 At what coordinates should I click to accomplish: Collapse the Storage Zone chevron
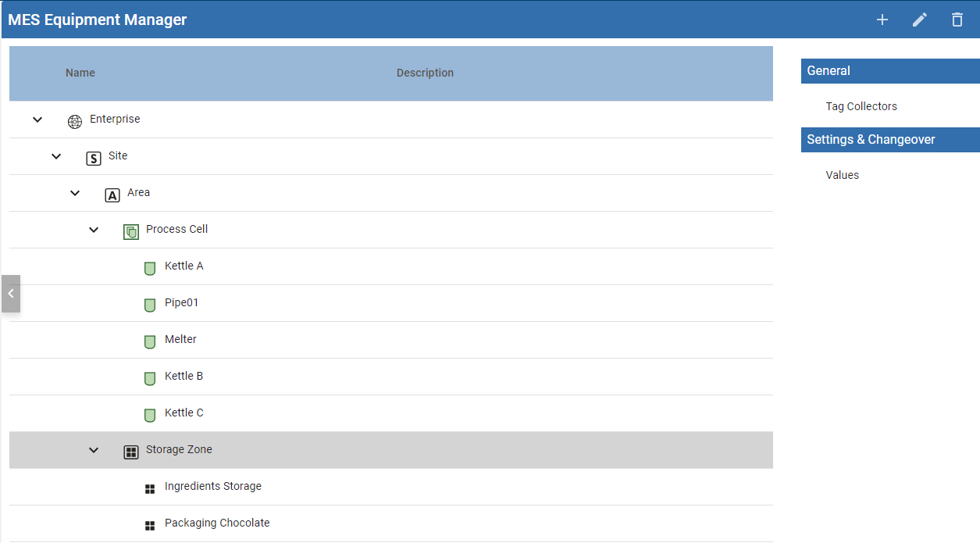[94, 450]
